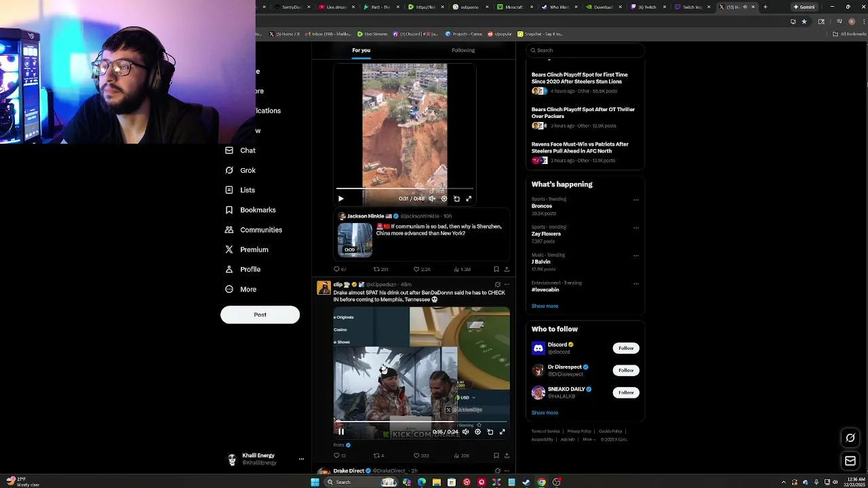Open the floating messages button

(850, 461)
